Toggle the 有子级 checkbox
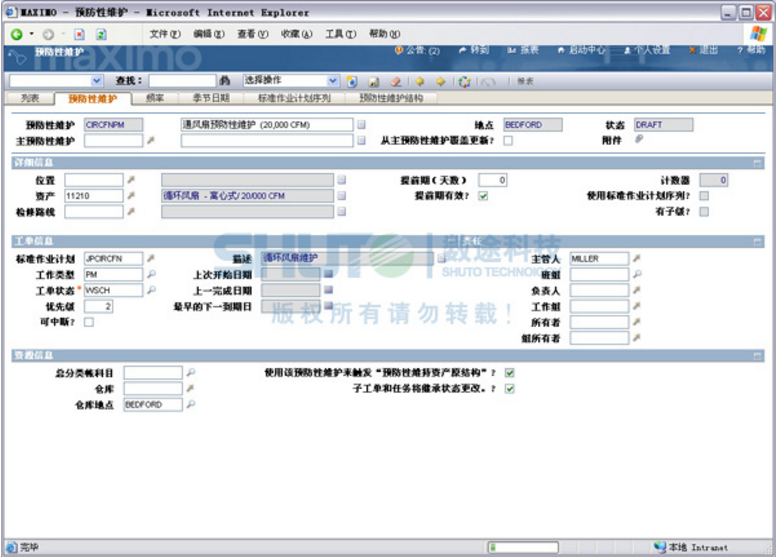 pyautogui.click(x=704, y=212)
